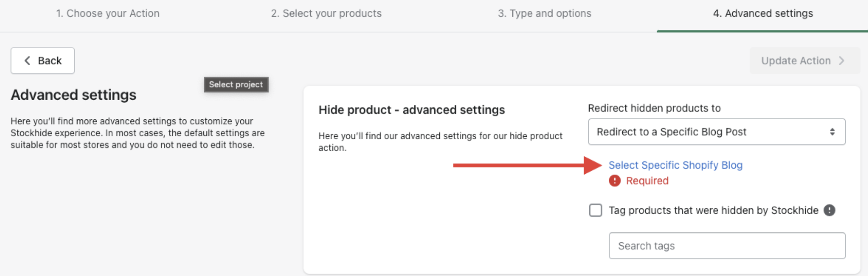
Task: Click the 'Redirect hidden products to' label
Action: pos(654,108)
